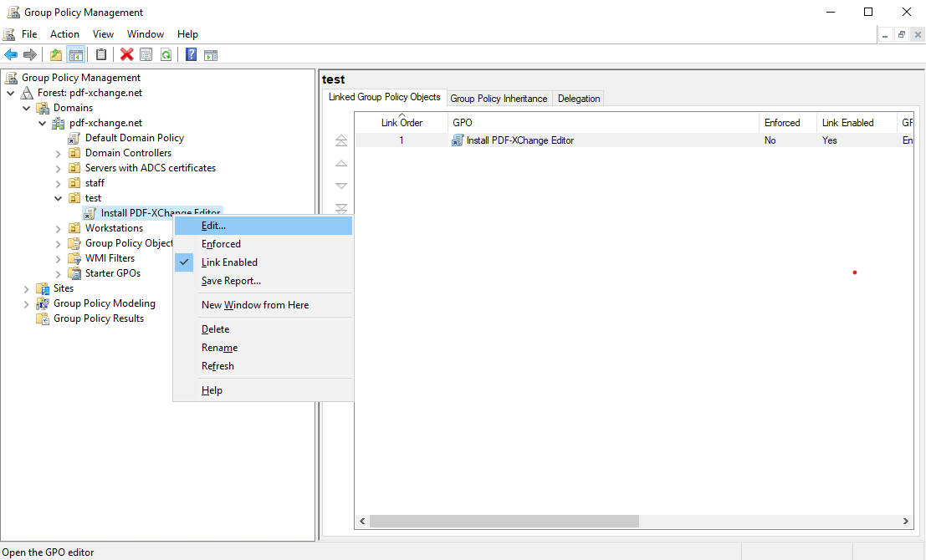The width and height of the screenshot is (926, 560).
Task: Collapse the test OU node
Action: (x=59, y=198)
